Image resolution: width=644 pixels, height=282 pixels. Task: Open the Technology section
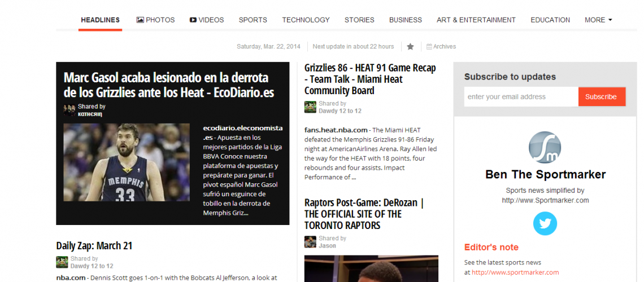[x=306, y=20]
